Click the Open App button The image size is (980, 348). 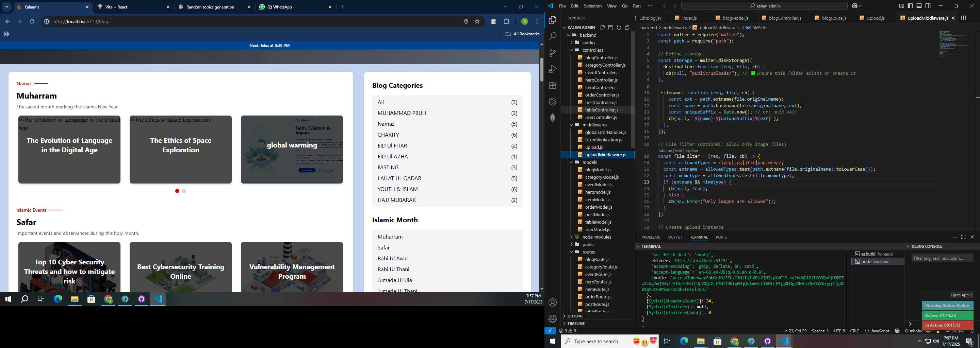coord(961,295)
